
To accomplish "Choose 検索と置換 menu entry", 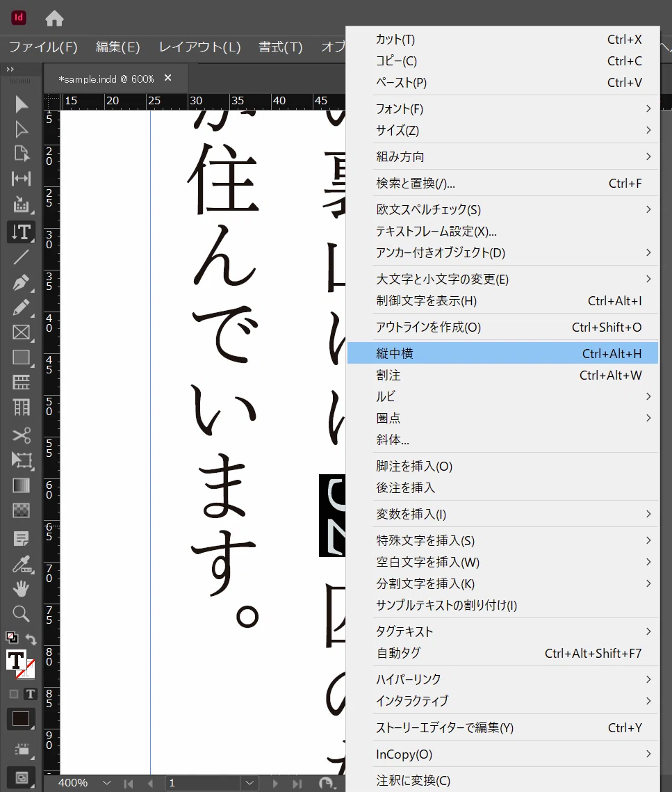I will pos(503,184).
